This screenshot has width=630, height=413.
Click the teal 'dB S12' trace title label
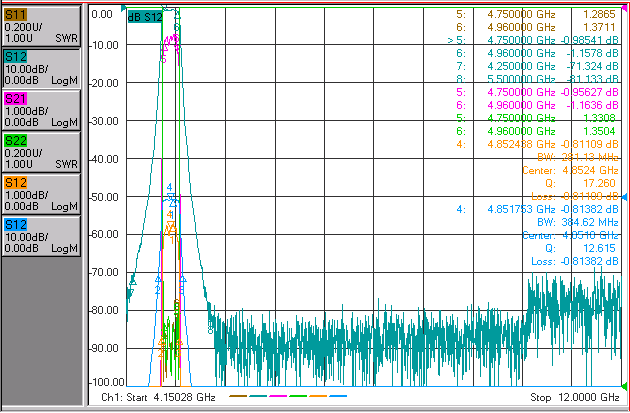click(145, 17)
